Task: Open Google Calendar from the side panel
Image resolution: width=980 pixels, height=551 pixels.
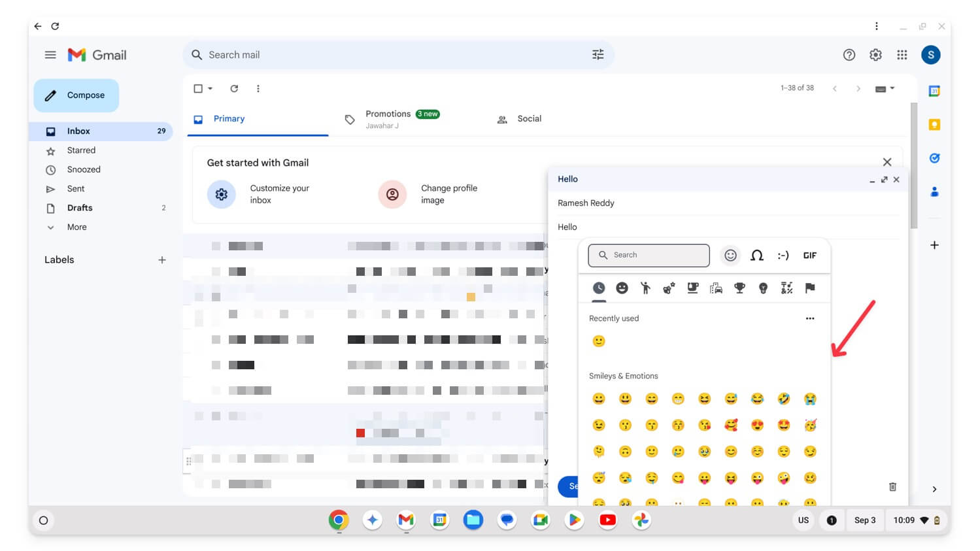Action: (x=934, y=91)
